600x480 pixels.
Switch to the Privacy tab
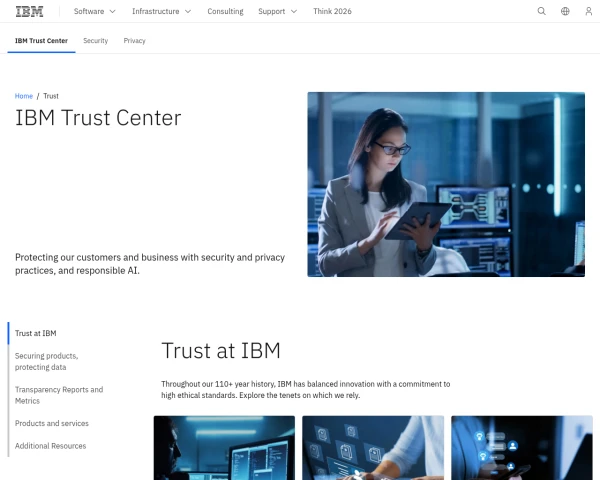click(x=134, y=41)
